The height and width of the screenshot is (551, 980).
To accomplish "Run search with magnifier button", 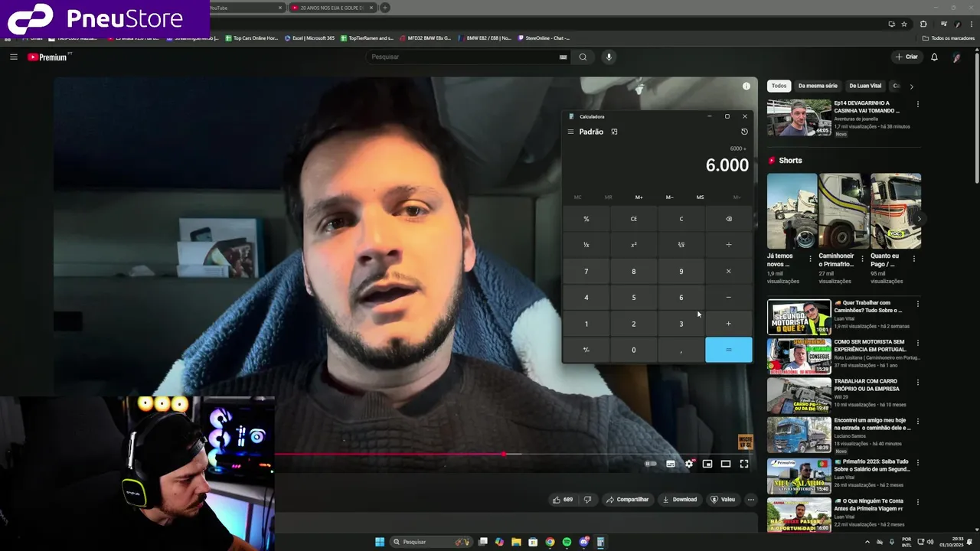I will 583,57.
